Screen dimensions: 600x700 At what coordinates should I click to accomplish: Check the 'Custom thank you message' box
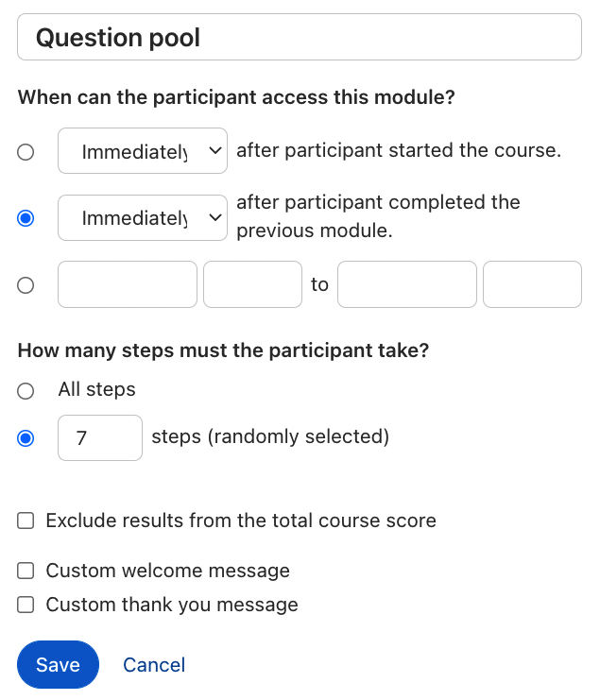(x=26, y=605)
